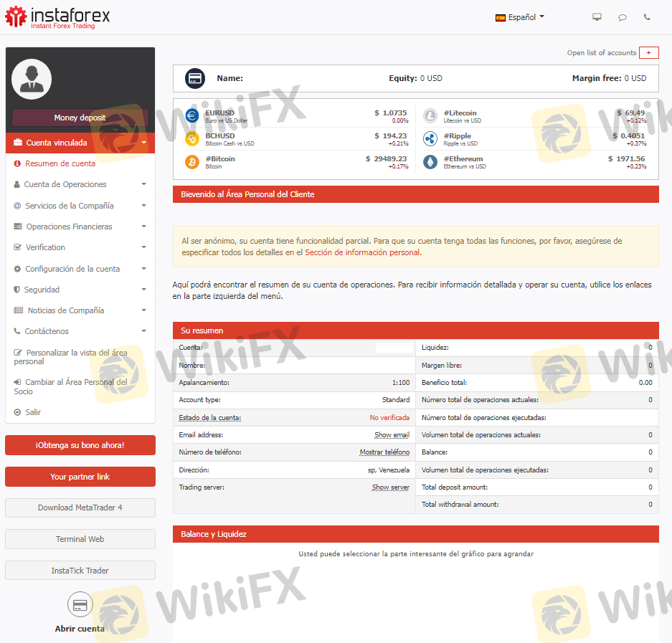Open the Español language dropdown
This screenshot has height=643, width=672.
pos(520,17)
